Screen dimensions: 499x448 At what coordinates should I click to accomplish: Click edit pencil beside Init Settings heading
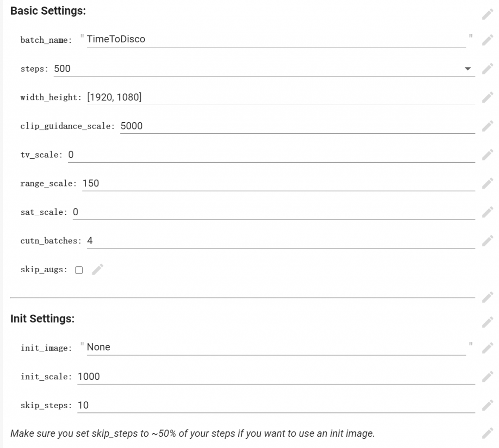point(487,322)
